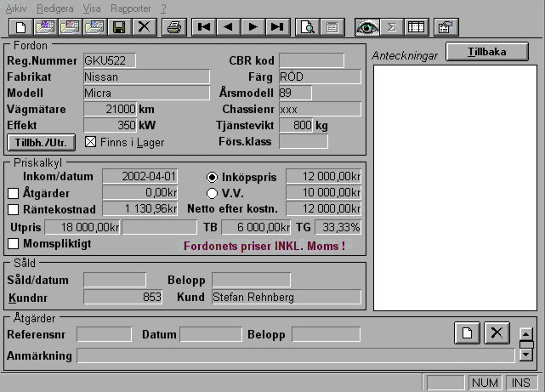Viewport: 545px width, 392px height.
Task: Jump to the last record
Action: click(x=276, y=26)
